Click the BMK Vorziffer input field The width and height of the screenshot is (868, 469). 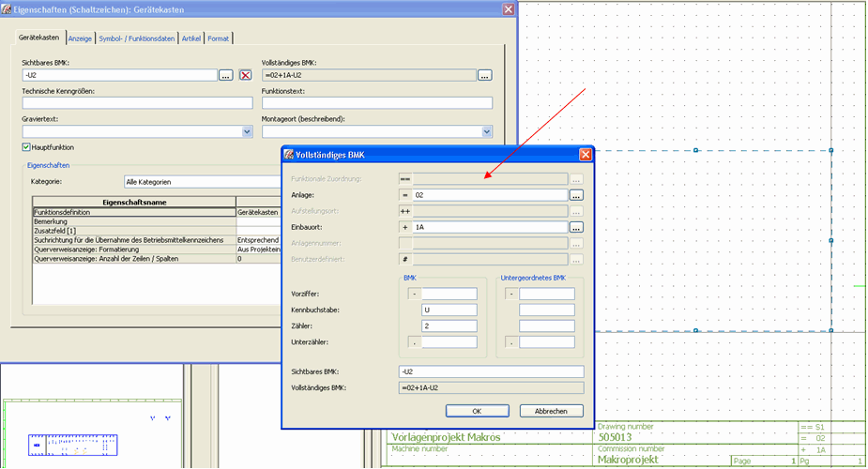tap(449, 294)
